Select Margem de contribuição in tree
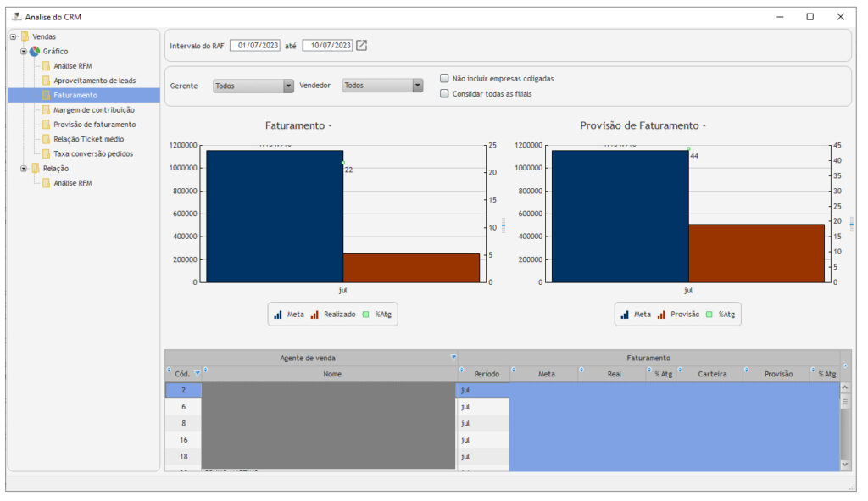 coord(94,110)
